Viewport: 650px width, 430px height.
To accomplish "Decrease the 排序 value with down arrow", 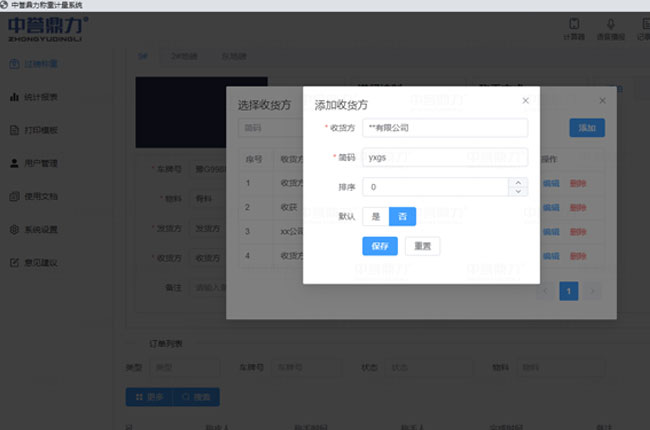I will tap(517, 191).
